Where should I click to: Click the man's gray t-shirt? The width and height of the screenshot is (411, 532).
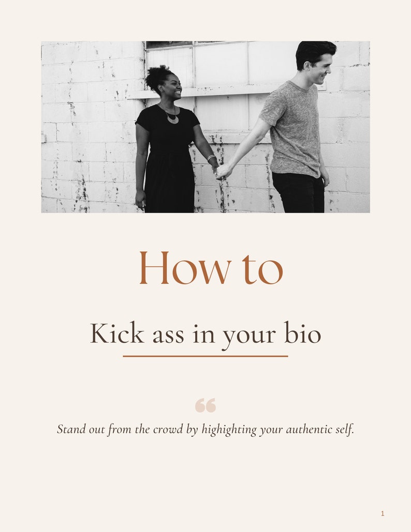(x=292, y=129)
